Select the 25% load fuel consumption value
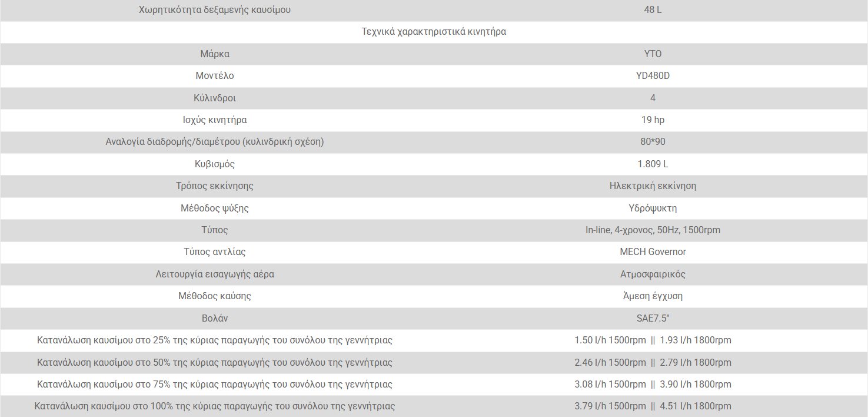868x417 pixels. pos(653,340)
